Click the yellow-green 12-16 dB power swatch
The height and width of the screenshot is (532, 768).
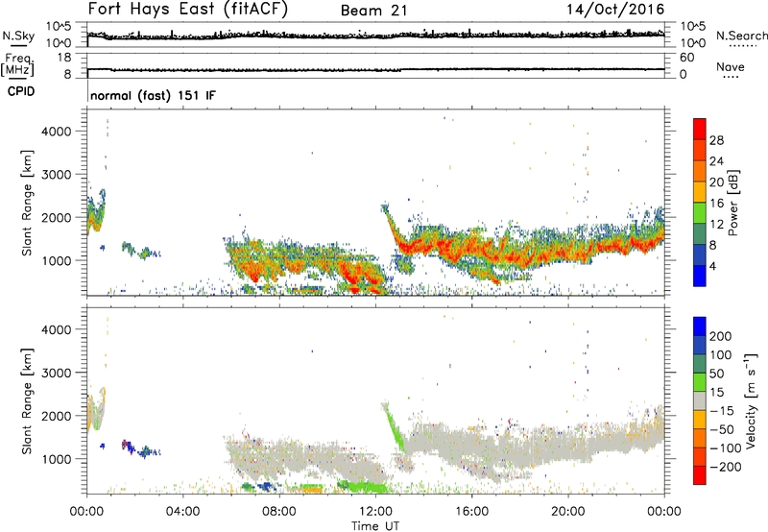tap(700, 212)
